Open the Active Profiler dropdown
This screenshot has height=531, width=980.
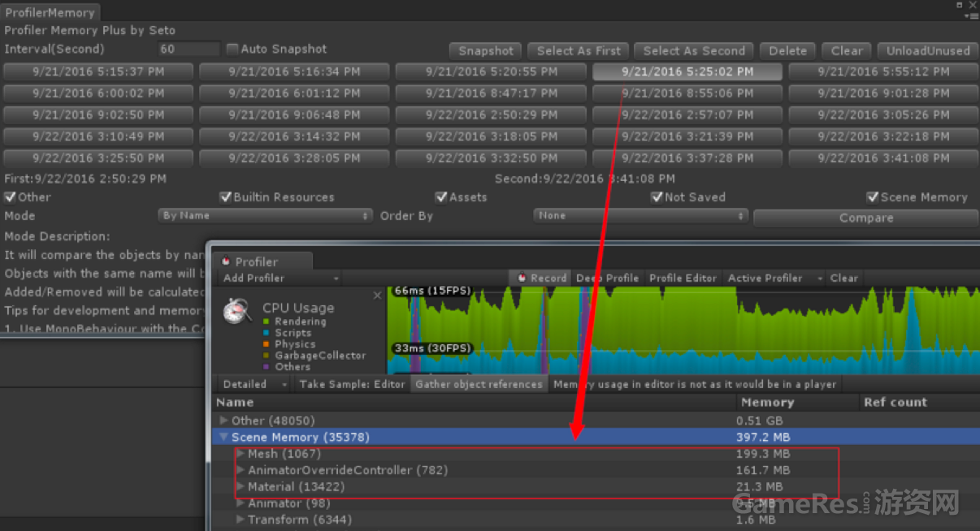point(773,278)
